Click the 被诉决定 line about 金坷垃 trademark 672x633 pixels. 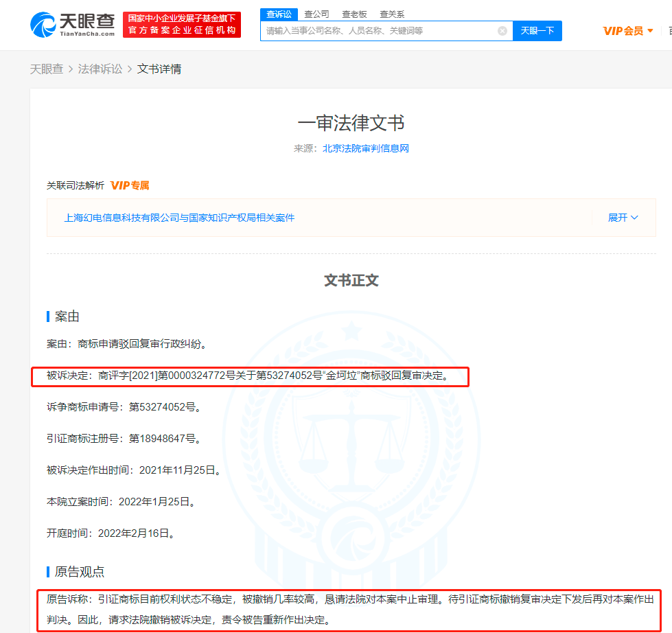coord(248,376)
